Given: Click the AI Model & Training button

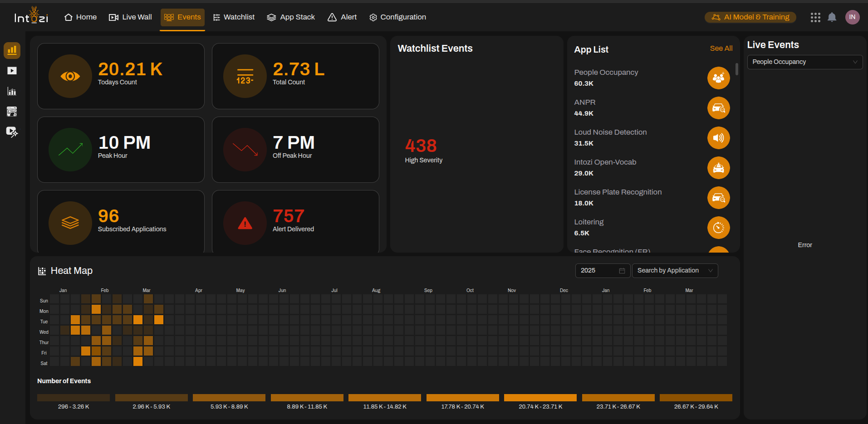Looking at the screenshot, I should coord(750,17).
